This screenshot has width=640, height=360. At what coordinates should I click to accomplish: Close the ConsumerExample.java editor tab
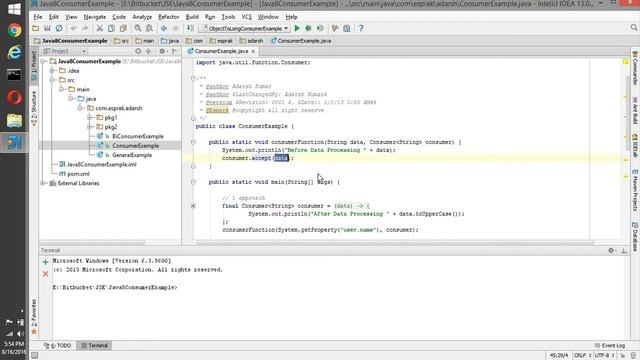pos(253,51)
